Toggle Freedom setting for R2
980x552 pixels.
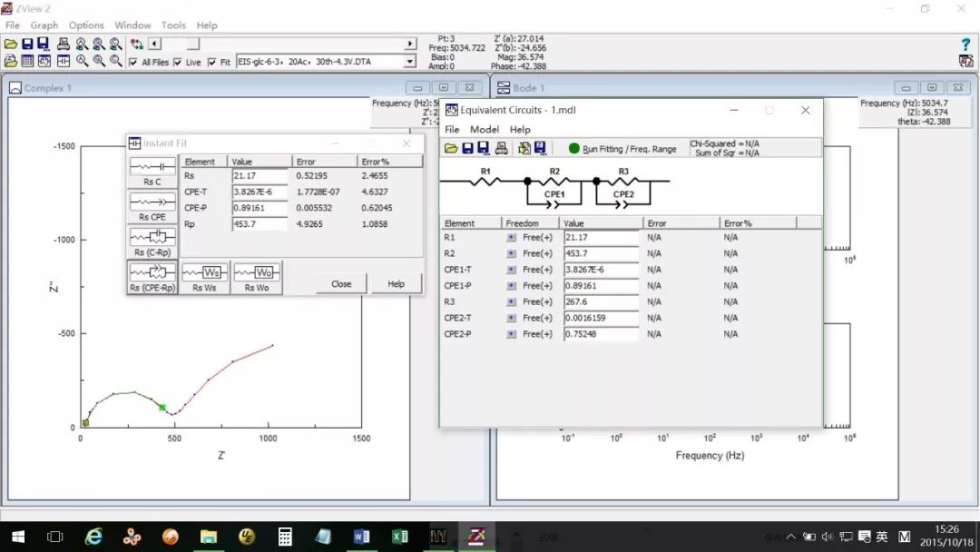511,254
